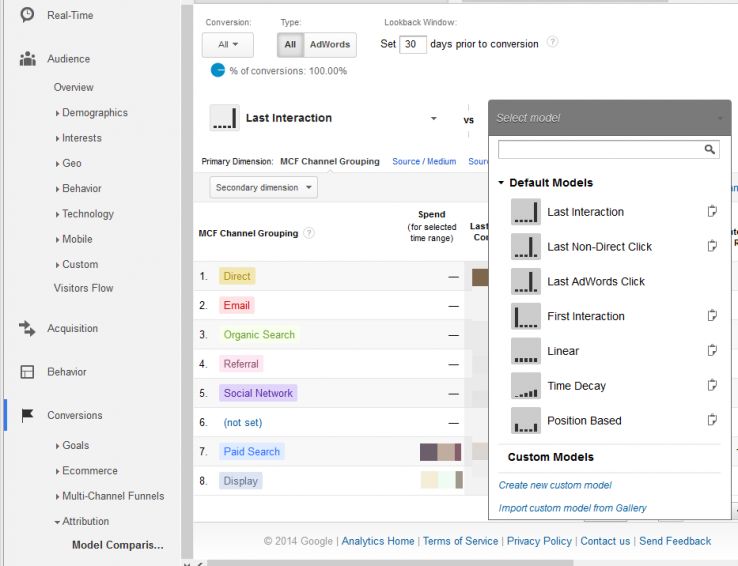
Task: Click the lookback window days input field
Action: (x=413, y=44)
